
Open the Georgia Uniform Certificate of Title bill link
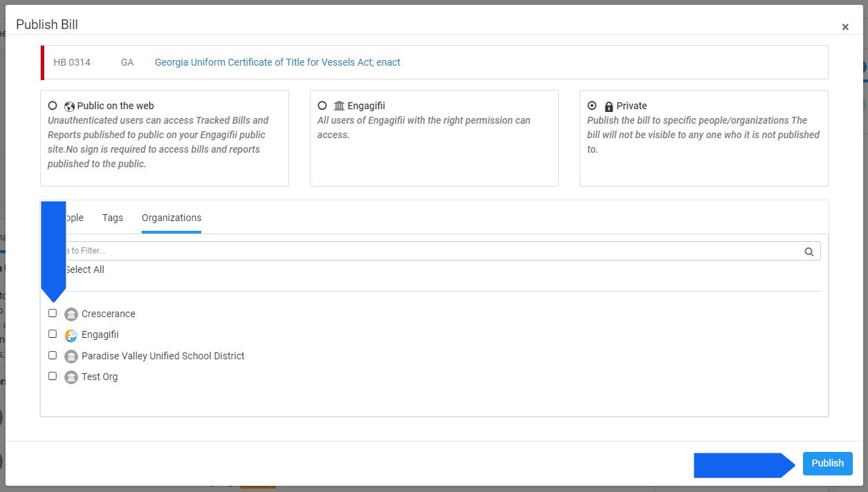click(277, 62)
